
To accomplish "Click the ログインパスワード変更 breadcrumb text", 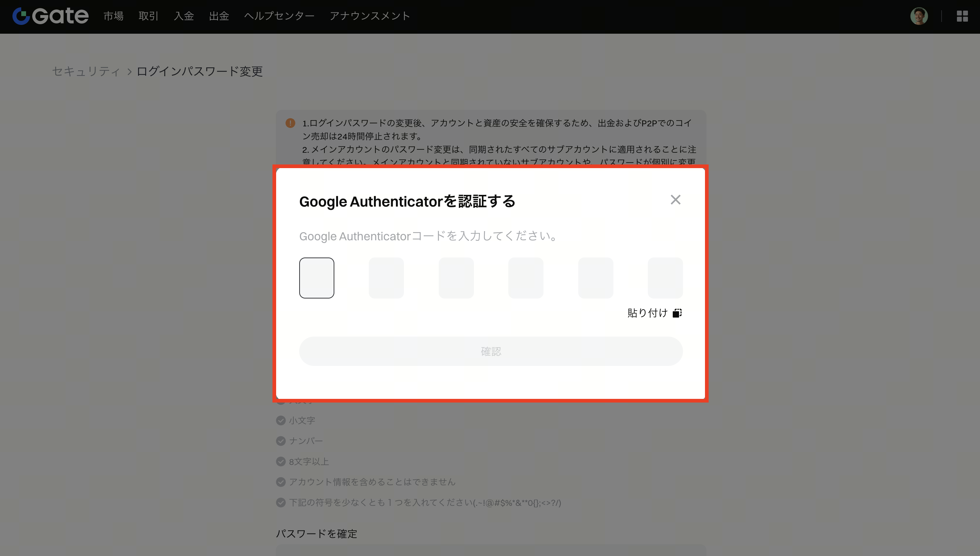I will pos(200,71).
